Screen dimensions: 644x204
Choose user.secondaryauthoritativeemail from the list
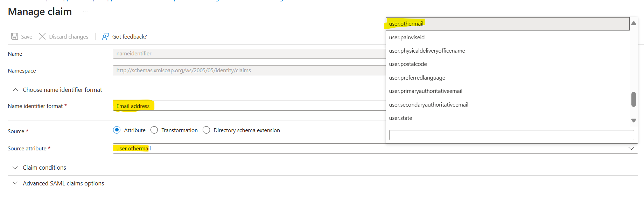(x=507, y=105)
